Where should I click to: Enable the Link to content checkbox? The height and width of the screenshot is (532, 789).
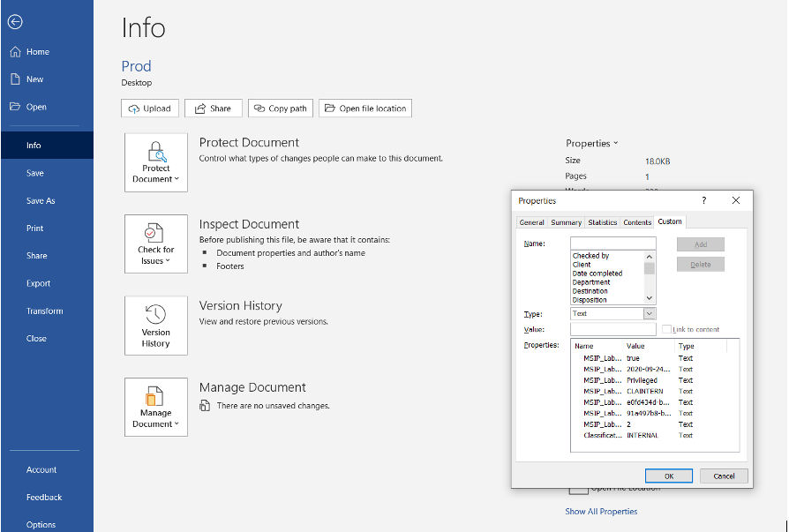[666, 329]
